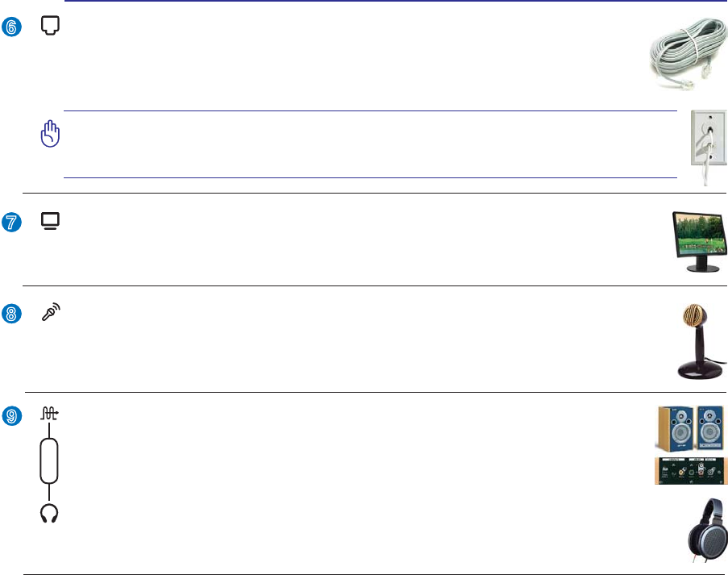Click the SPDIF output waveform icon

click(x=49, y=414)
